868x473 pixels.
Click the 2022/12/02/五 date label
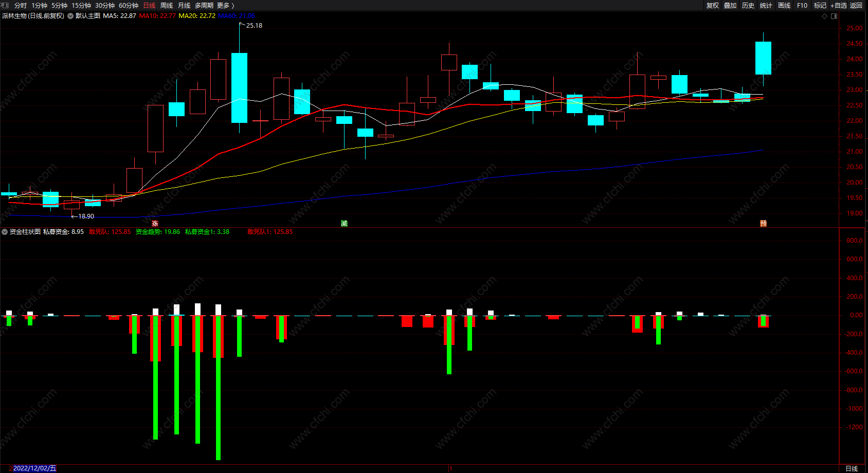click(x=34, y=468)
